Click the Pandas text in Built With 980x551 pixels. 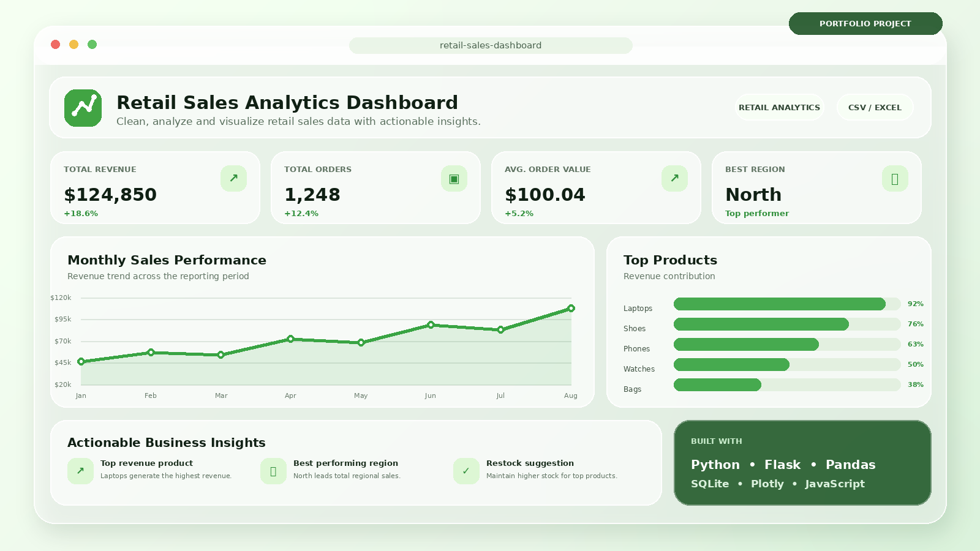pyautogui.click(x=851, y=465)
